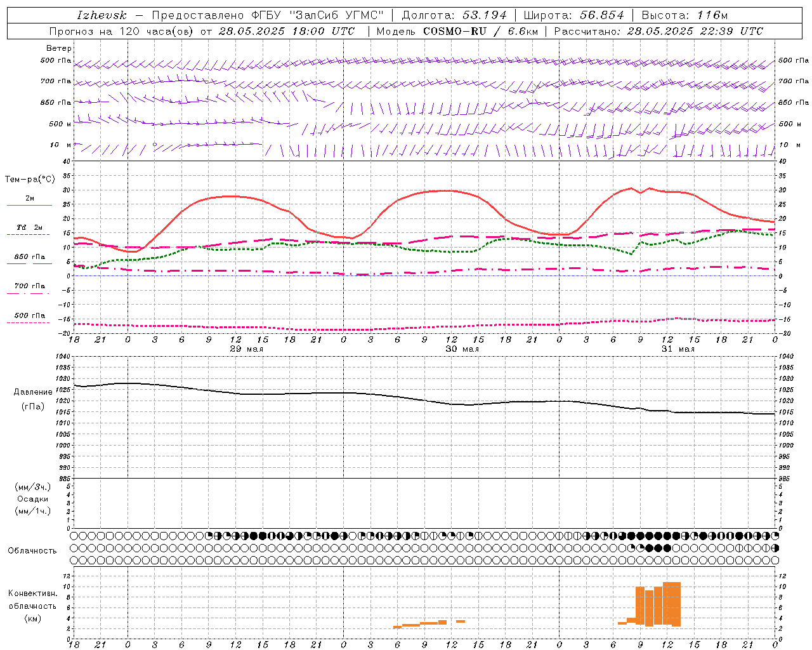The width and height of the screenshot is (812, 650).
Task: Click the dotted pink line sample under '500 гПа' legend
Action: point(28,322)
